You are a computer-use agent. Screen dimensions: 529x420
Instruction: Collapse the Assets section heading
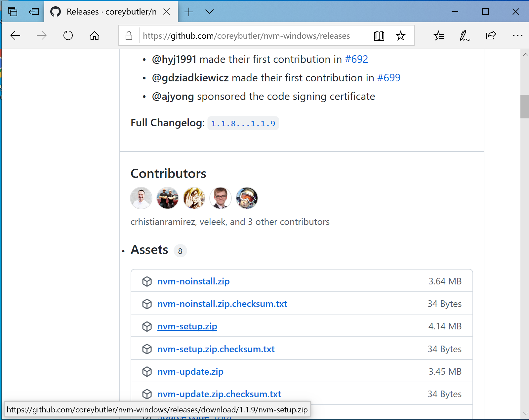pyautogui.click(x=149, y=250)
